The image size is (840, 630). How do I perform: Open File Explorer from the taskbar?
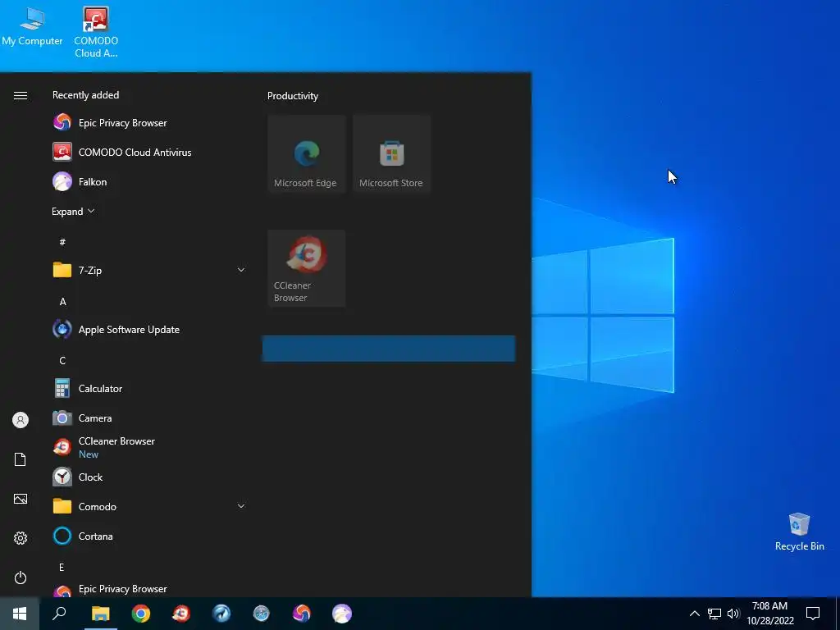pyautogui.click(x=100, y=614)
